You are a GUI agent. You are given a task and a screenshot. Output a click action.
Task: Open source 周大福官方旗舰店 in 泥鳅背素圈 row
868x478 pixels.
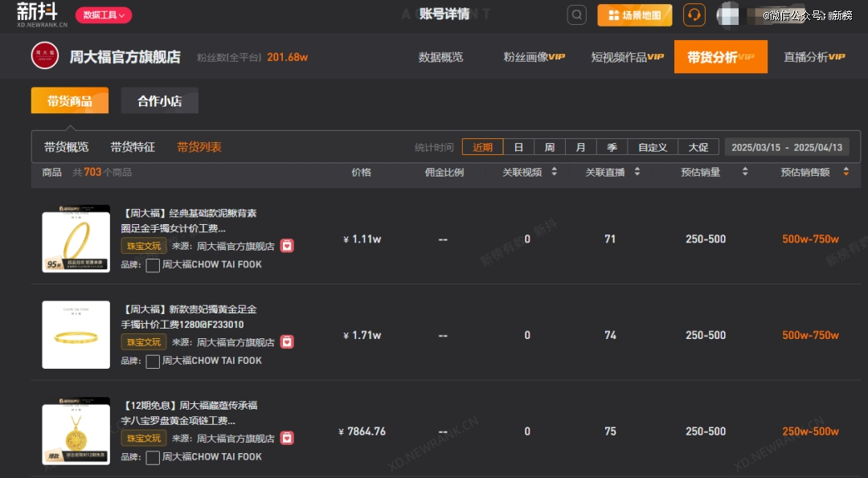(235, 246)
